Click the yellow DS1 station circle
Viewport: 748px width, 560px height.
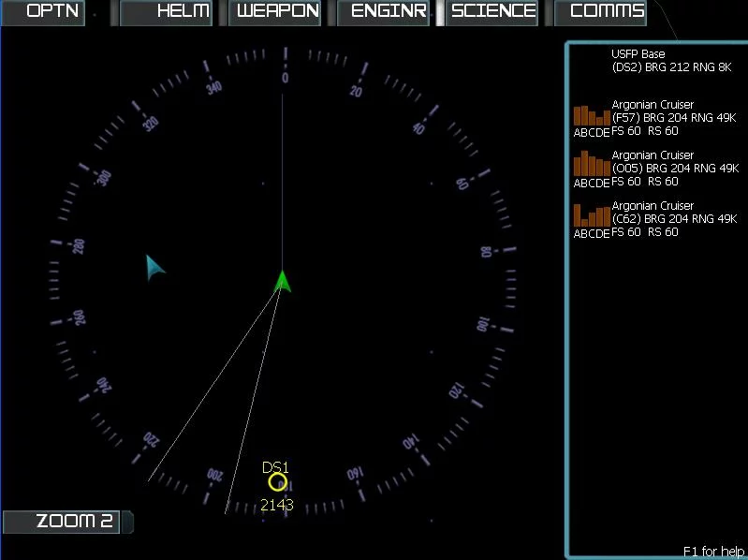pyautogui.click(x=278, y=481)
